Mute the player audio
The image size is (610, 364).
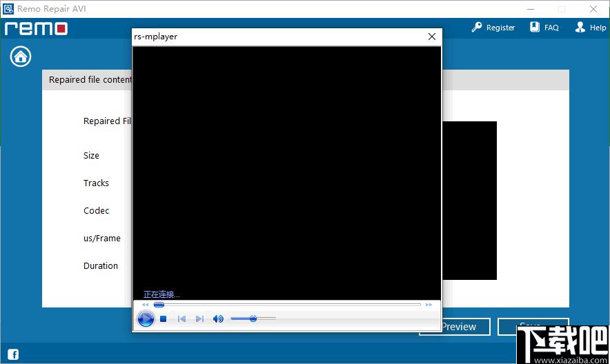[x=218, y=319]
